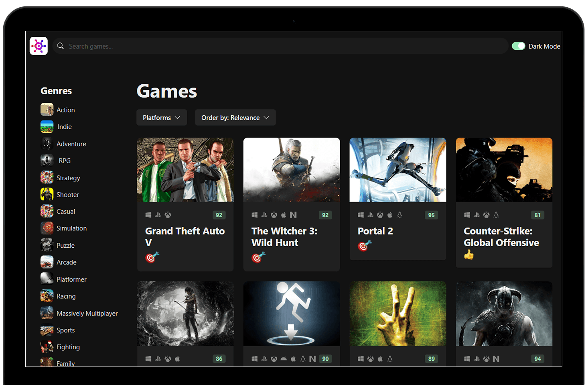Click the Nintendo icon on The Witcher 3 card

pyautogui.click(x=294, y=215)
